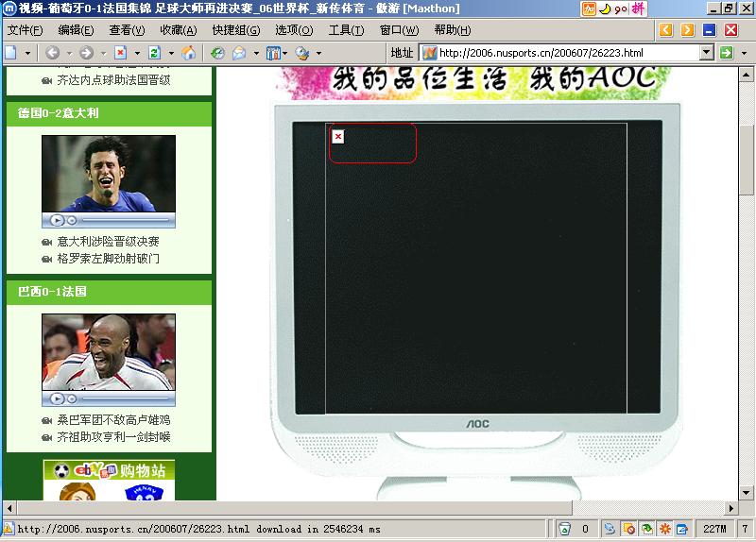Image resolution: width=756 pixels, height=542 pixels.
Task: Click the address URL input field
Action: [x=568, y=53]
